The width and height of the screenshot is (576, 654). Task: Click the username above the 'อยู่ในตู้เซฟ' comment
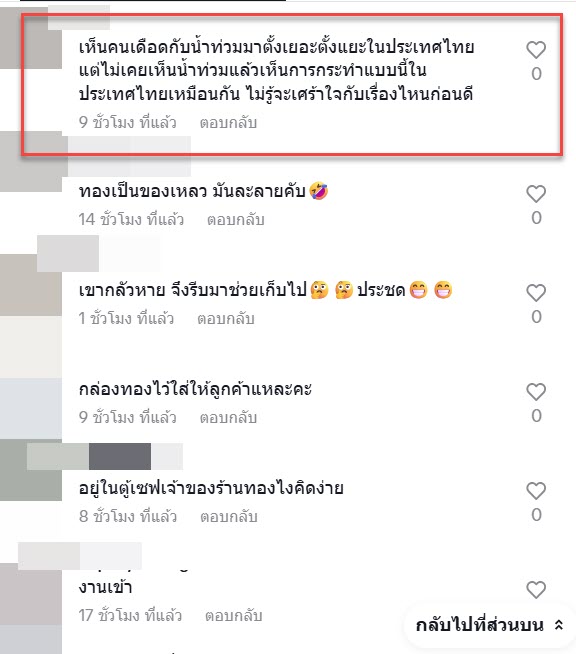(x=105, y=456)
